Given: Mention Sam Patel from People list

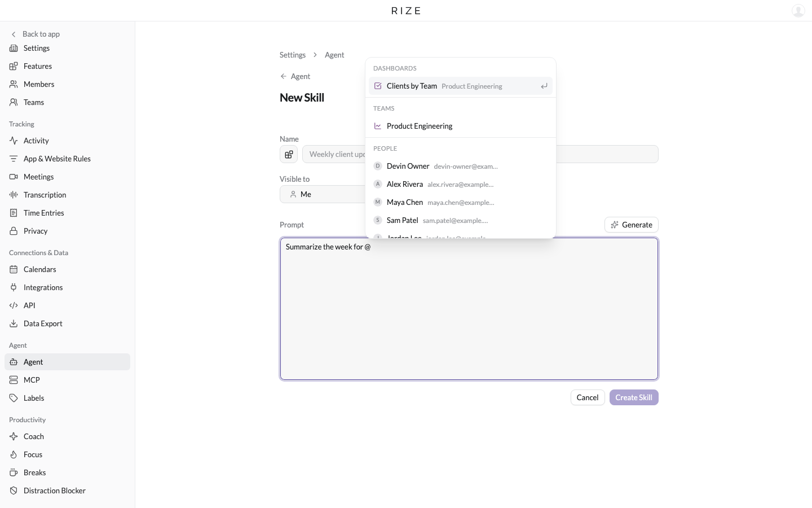Looking at the screenshot, I should tap(461, 220).
